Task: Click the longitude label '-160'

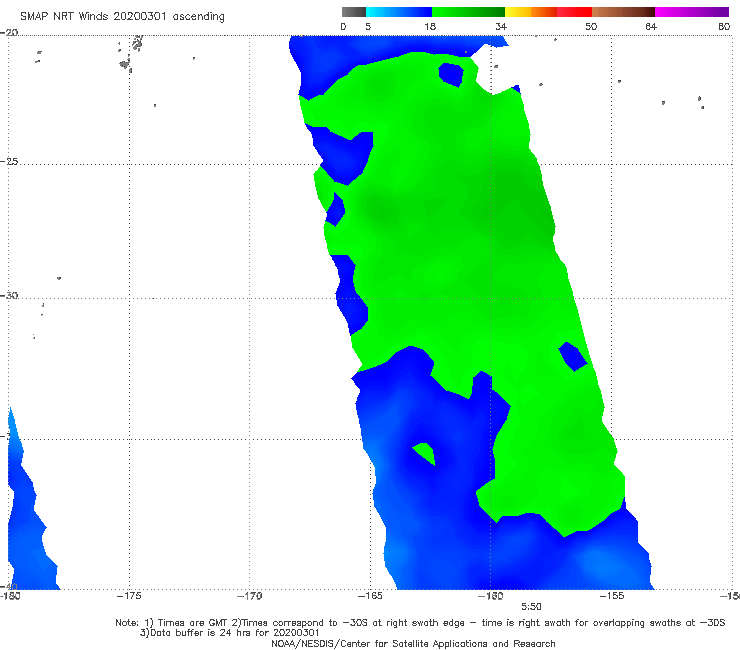Action: (490, 596)
